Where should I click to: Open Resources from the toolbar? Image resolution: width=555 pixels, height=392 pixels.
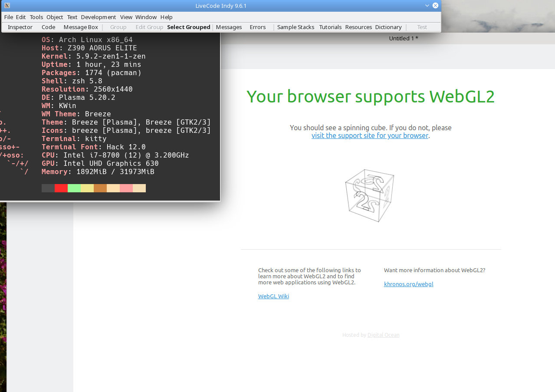click(358, 27)
